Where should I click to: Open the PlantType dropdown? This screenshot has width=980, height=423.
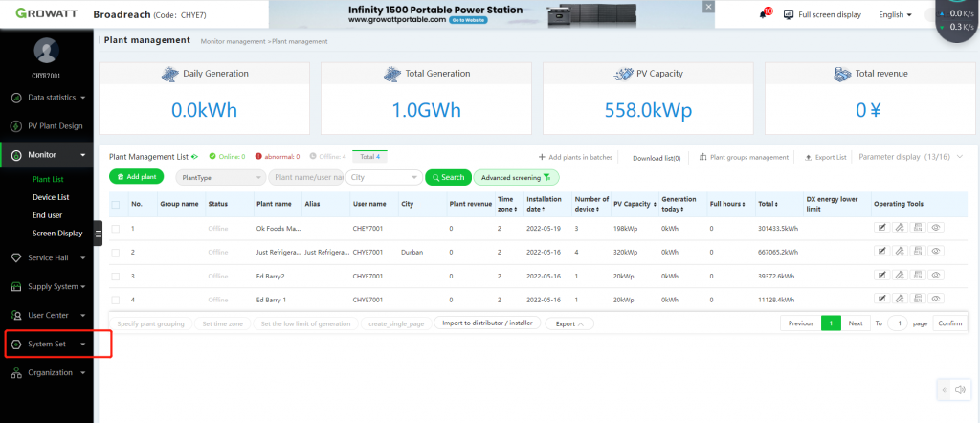coord(220,177)
